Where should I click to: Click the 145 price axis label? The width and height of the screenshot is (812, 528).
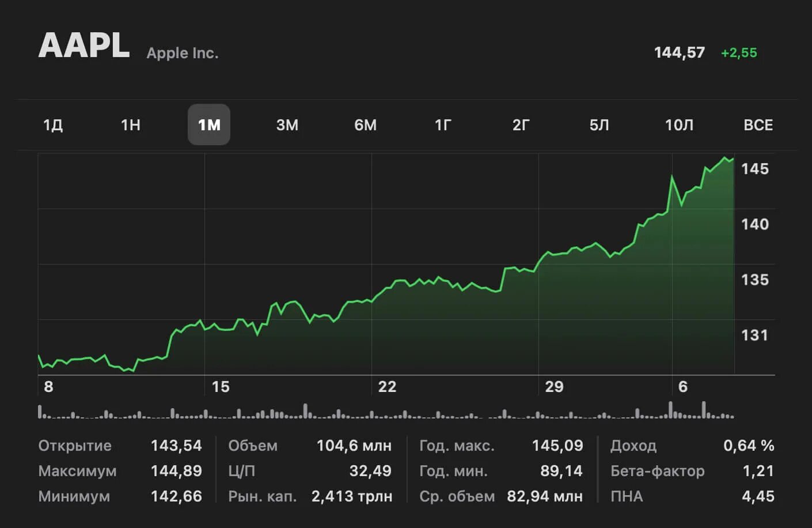pyautogui.click(x=755, y=169)
